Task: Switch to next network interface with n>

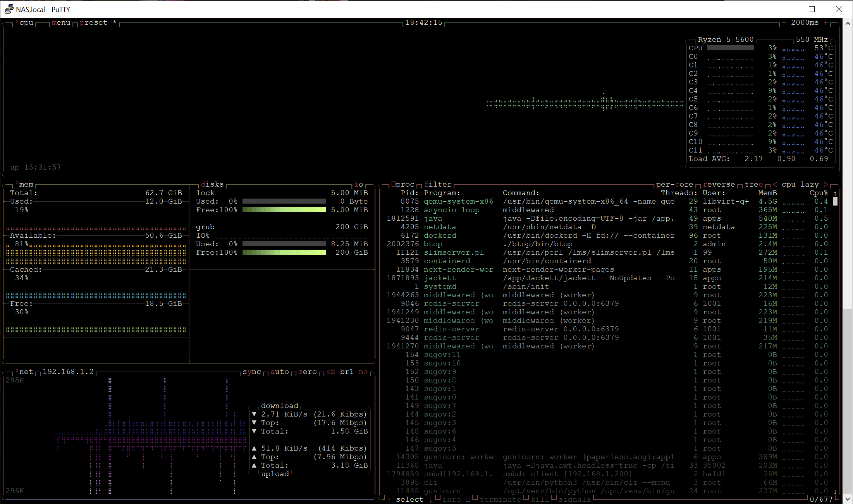Action: click(x=363, y=372)
